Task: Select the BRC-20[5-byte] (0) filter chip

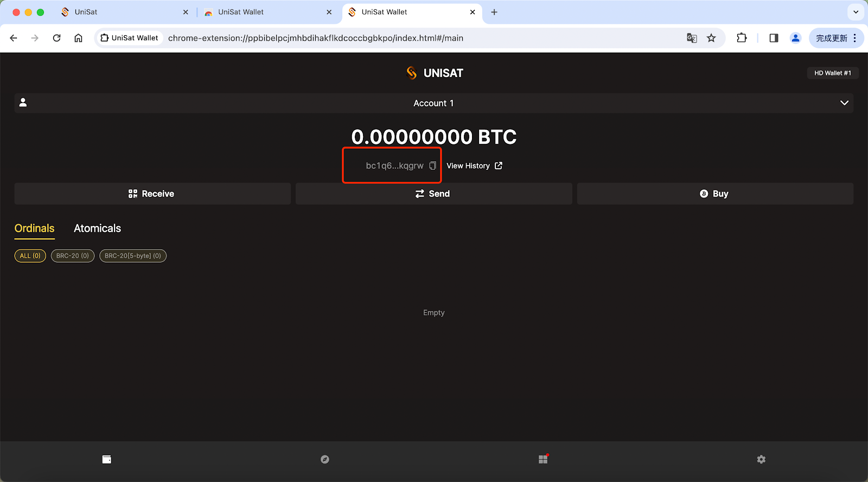Action: (133, 256)
